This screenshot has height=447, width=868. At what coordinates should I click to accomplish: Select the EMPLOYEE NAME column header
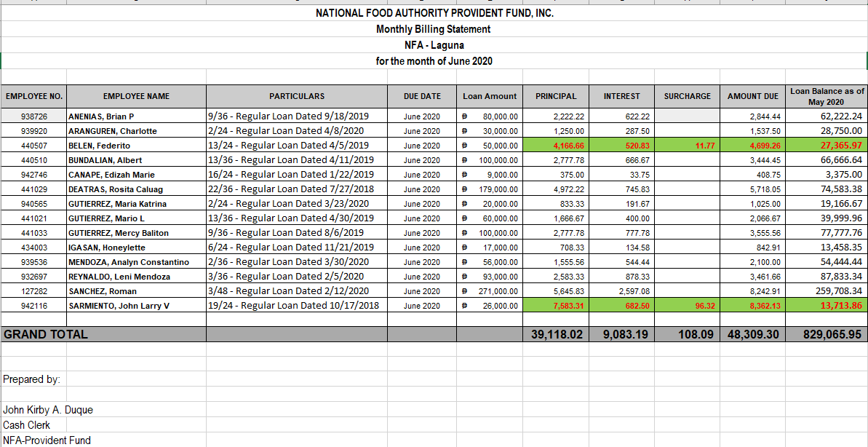tap(136, 96)
